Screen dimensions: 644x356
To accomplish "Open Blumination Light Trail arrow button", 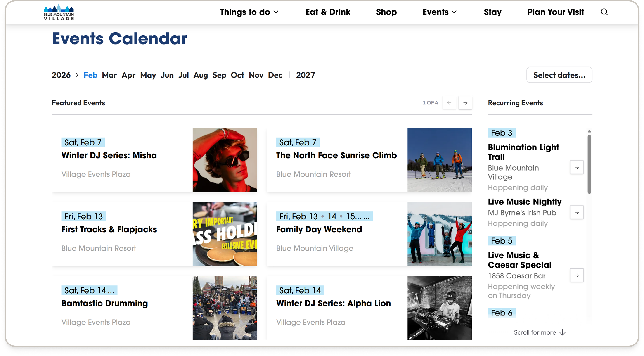I will [576, 167].
